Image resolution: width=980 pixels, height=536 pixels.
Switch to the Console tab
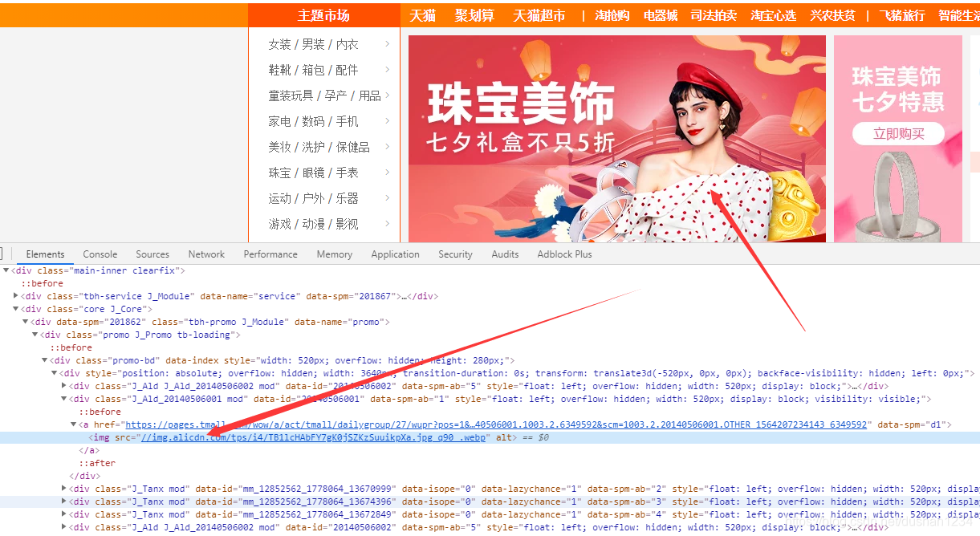click(x=100, y=254)
